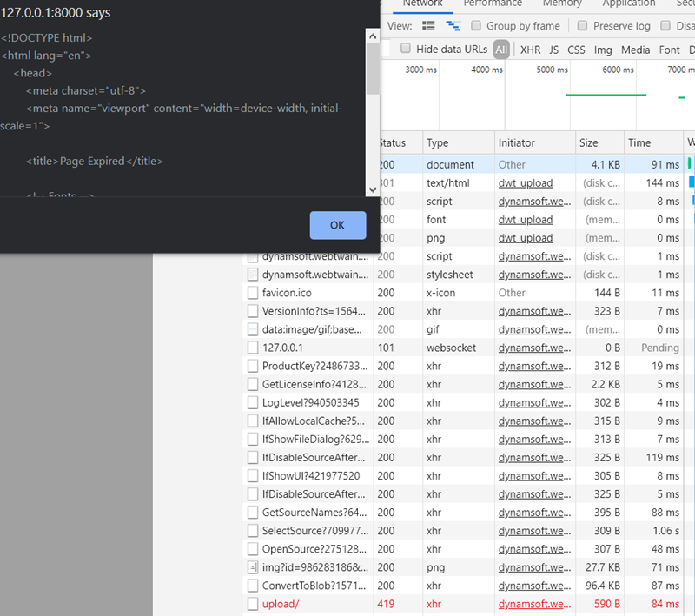Image resolution: width=695 pixels, height=616 pixels.
Task: Sort requests by the Time column header
Action: (639, 142)
